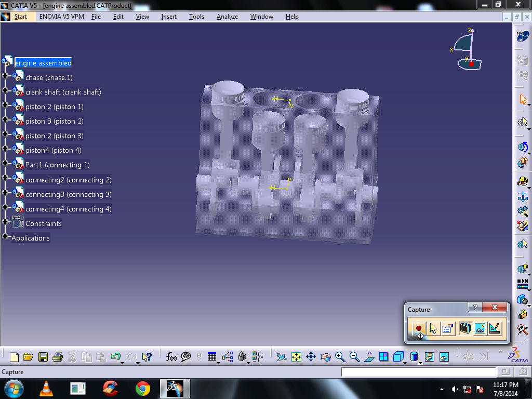Click Swap Visible Space icon
The height and width of the screenshot is (399, 532).
point(444,357)
